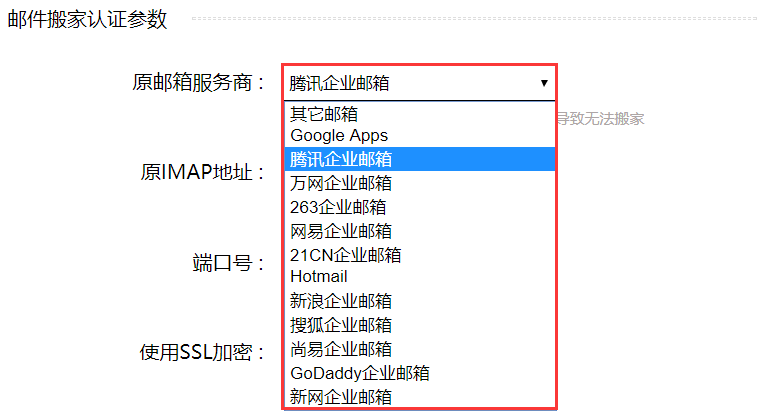765x411 pixels.
Task: Click the dropdown arrow of the provider select box
Action: click(x=543, y=83)
